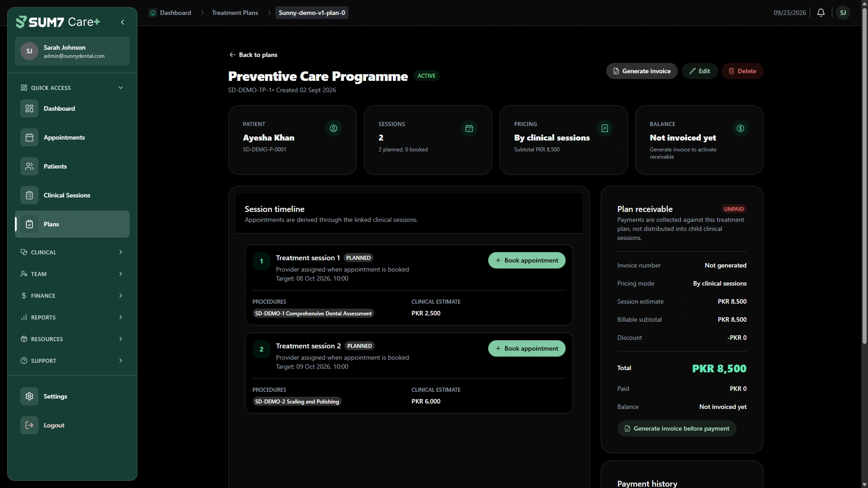Expand the Reports menu section
Viewport: 868px width, 488px height.
(x=72, y=317)
